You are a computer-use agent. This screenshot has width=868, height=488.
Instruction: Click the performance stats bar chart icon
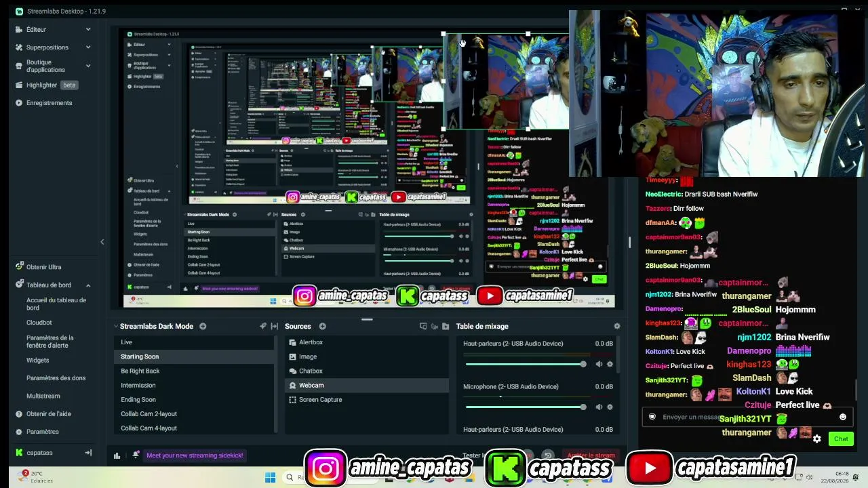(117, 455)
